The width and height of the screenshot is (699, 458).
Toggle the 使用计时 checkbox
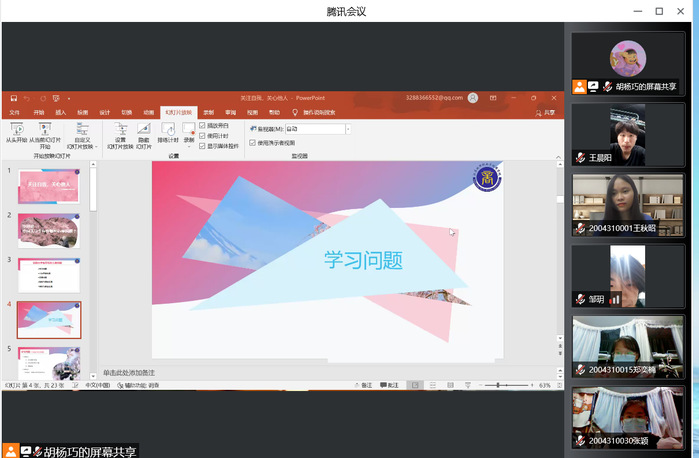click(x=202, y=135)
